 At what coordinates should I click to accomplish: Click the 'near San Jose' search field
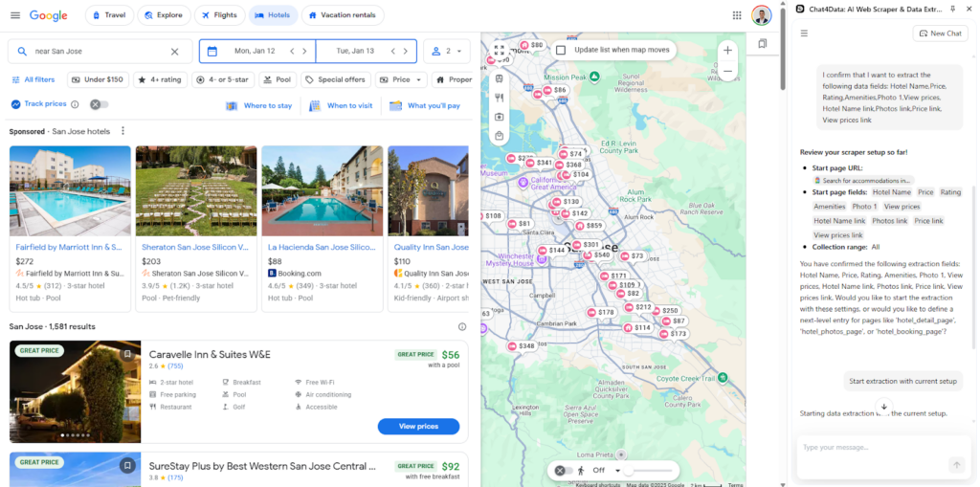pos(100,52)
